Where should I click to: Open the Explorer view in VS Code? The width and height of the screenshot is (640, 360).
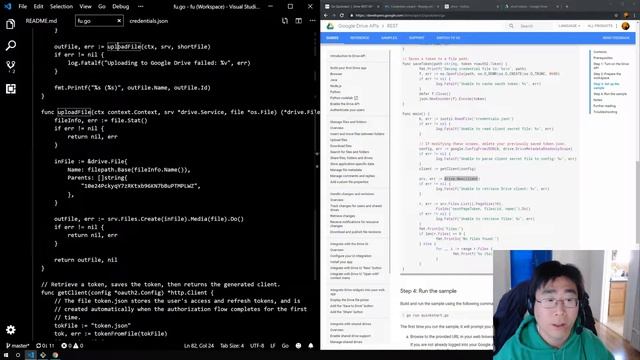[x=11, y=24]
